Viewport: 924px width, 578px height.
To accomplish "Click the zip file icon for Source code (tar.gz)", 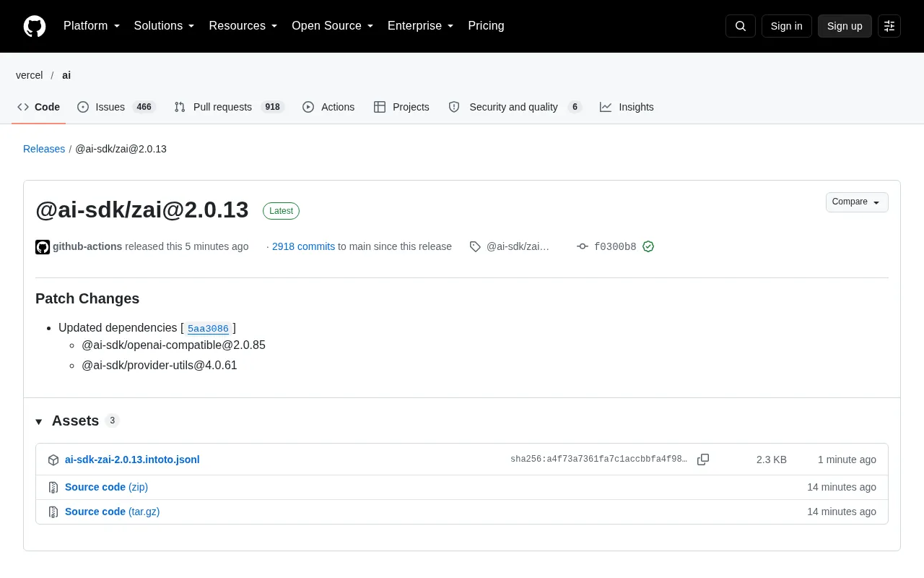I will 53,512.
